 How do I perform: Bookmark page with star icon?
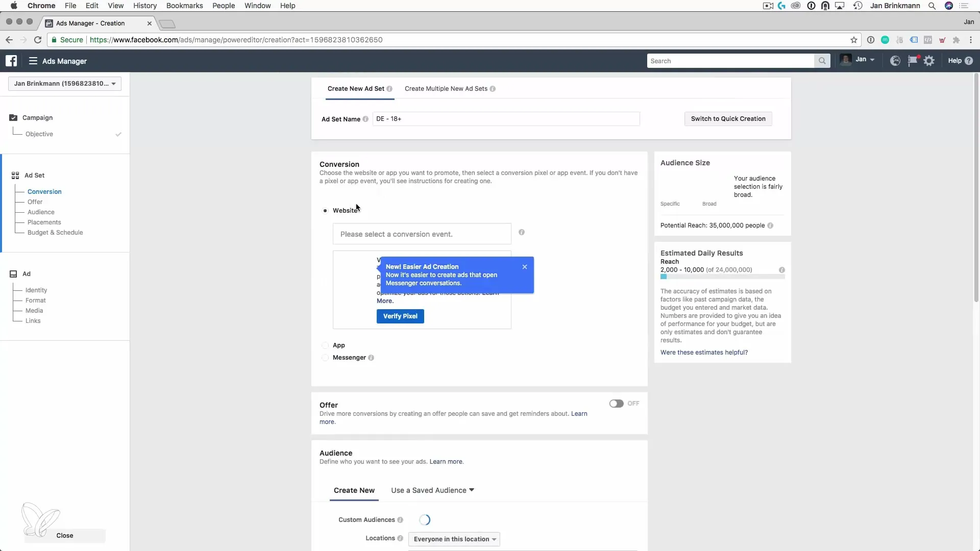coord(853,40)
